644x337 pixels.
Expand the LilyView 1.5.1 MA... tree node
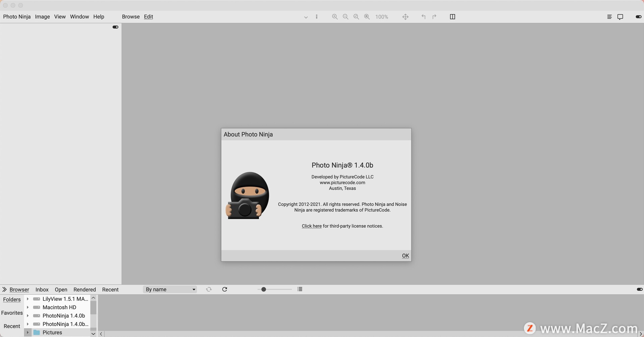[28, 299]
